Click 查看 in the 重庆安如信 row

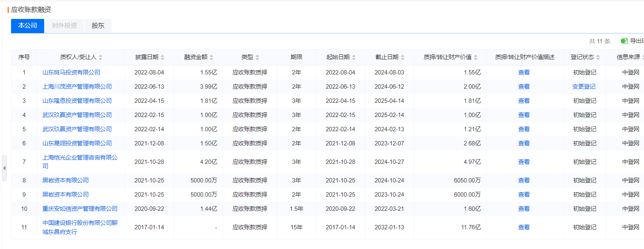[524, 209]
